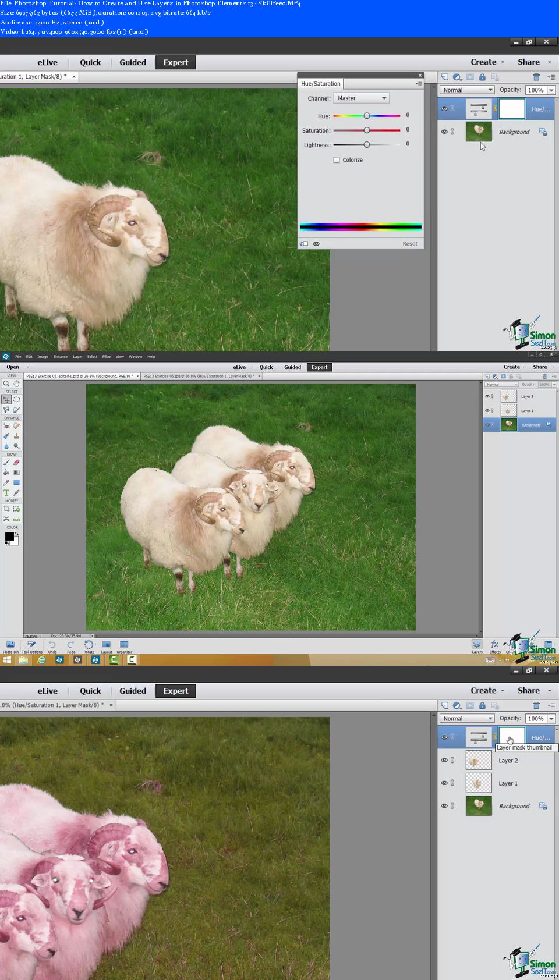559x980 pixels.
Task: Select the Crop tool under MODIFY
Action: [6, 509]
